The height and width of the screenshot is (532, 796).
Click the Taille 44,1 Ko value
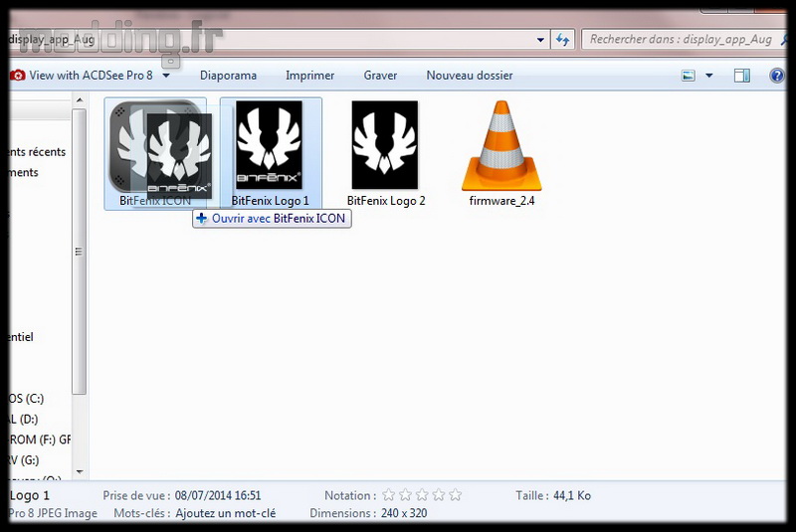(x=572, y=495)
